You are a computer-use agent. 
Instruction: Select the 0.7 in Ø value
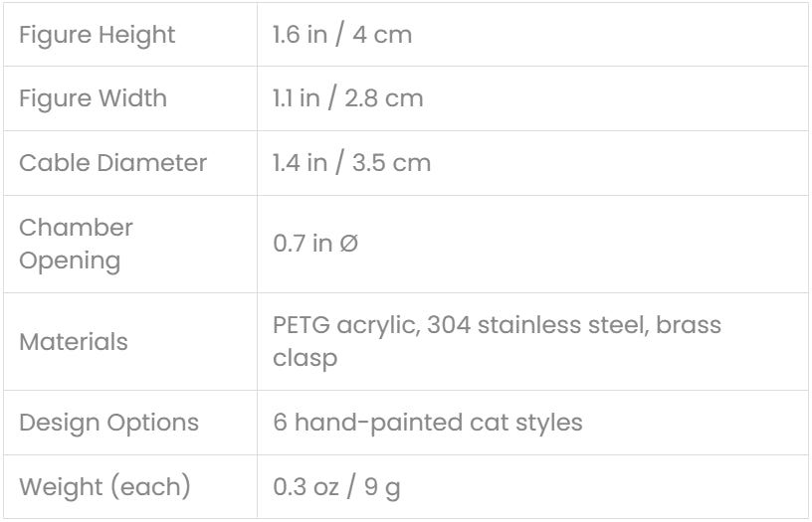click(x=315, y=244)
